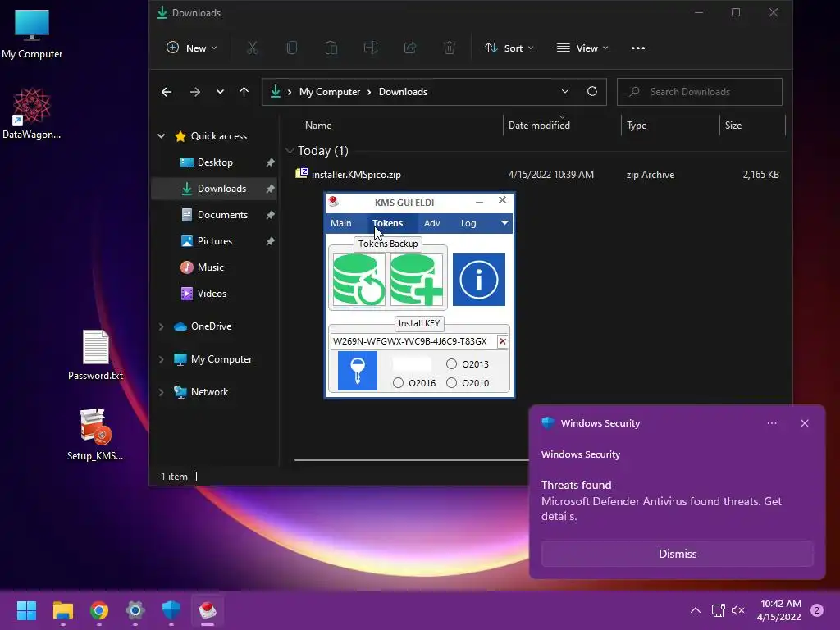Expand the Network tree node
This screenshot has height=630, width=840.
[162, 392]
